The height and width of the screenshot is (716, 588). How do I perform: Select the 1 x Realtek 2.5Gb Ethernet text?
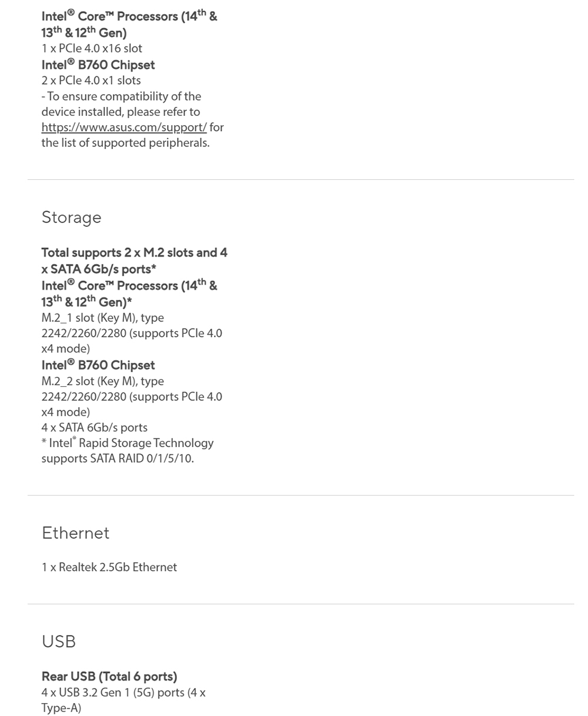[x=109, y=567]
